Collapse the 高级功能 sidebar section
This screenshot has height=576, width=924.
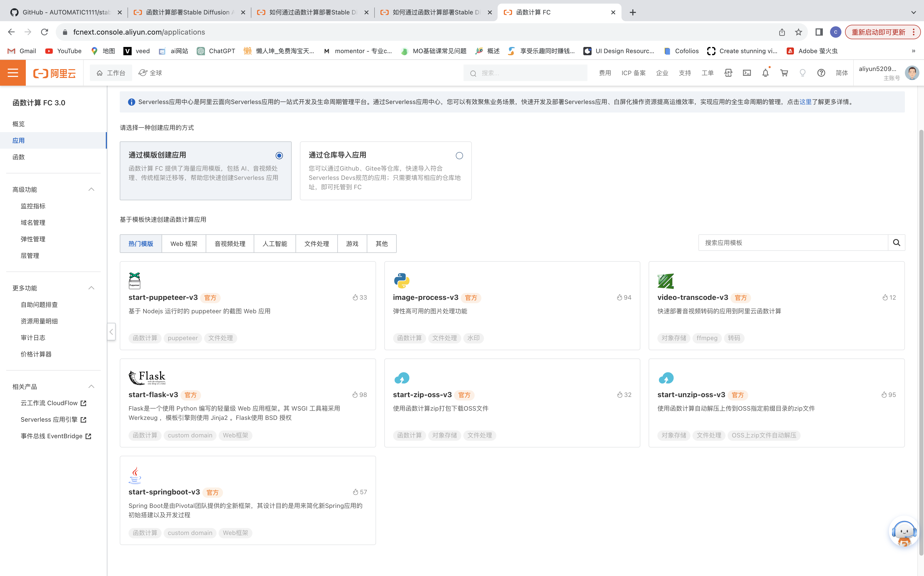(x=91, y=189)
